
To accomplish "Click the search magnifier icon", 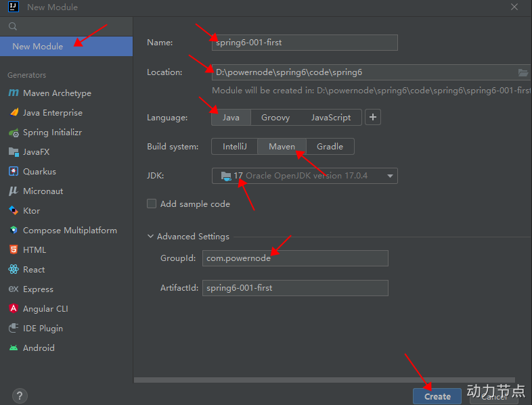I will point(13,26).
